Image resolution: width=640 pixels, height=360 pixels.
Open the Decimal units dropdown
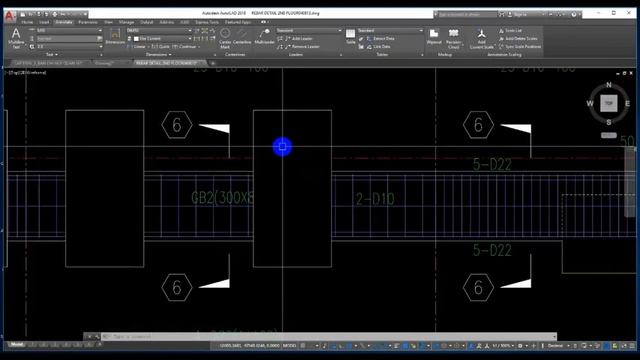click(558, 346)
